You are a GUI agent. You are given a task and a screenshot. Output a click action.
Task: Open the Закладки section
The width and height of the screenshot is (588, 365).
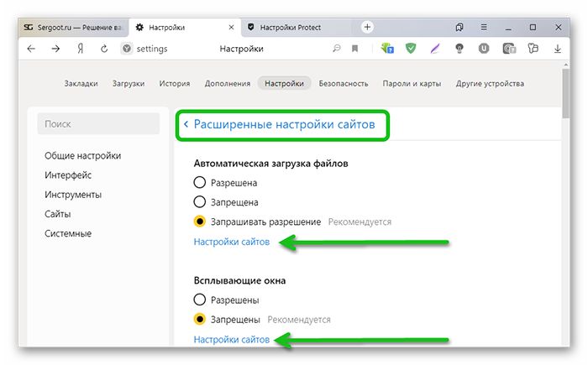(x=81, y=84)
